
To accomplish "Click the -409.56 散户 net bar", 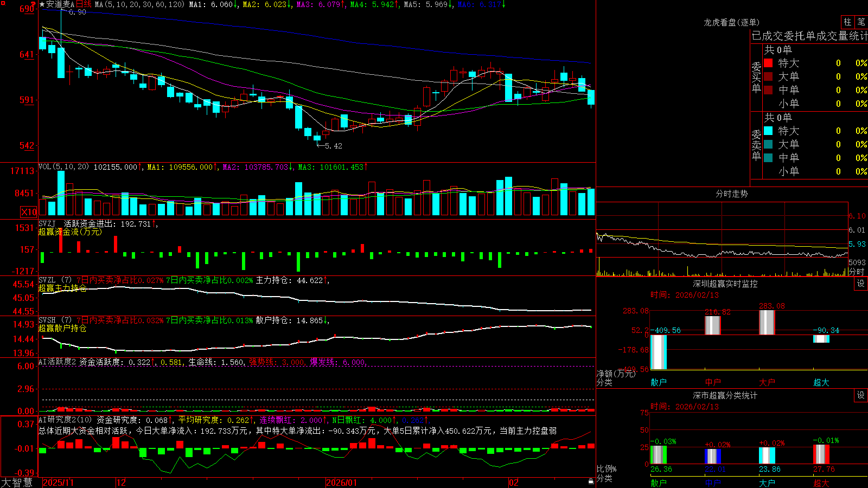I will (659, 352).
